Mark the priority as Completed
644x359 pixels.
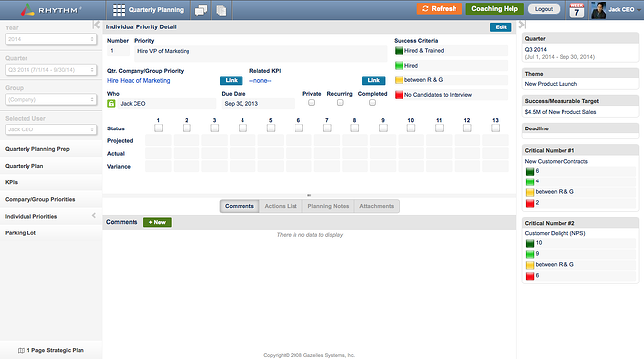tap(372, 103)
